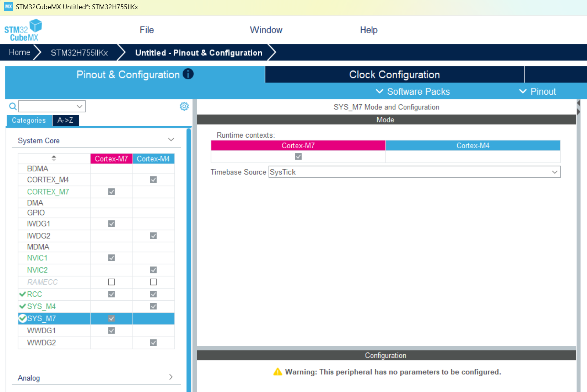This screenshot has height=392, width=587.
Task: Click the info icon beside Pinout & Configuration
Action: (188, 74)
